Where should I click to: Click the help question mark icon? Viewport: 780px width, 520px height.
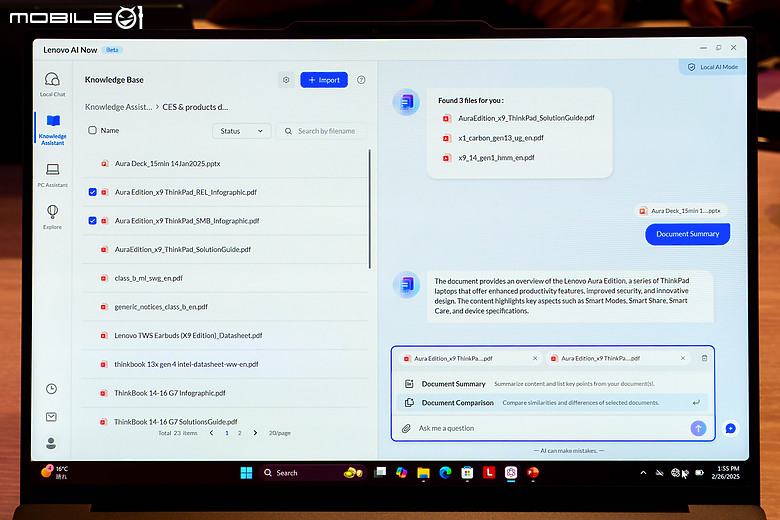361,80
